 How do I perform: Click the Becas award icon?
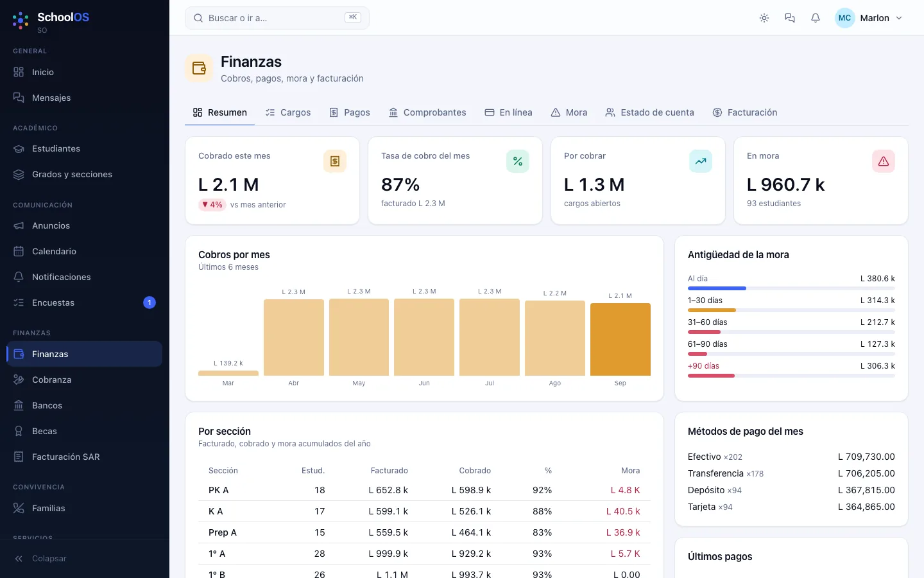click(19, 431)
